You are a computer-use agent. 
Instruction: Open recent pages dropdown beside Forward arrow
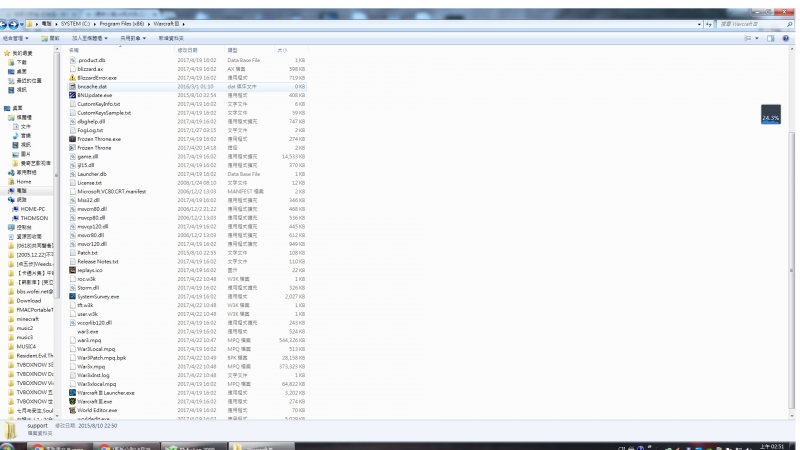pyautogui.click(x=21, y=24)
